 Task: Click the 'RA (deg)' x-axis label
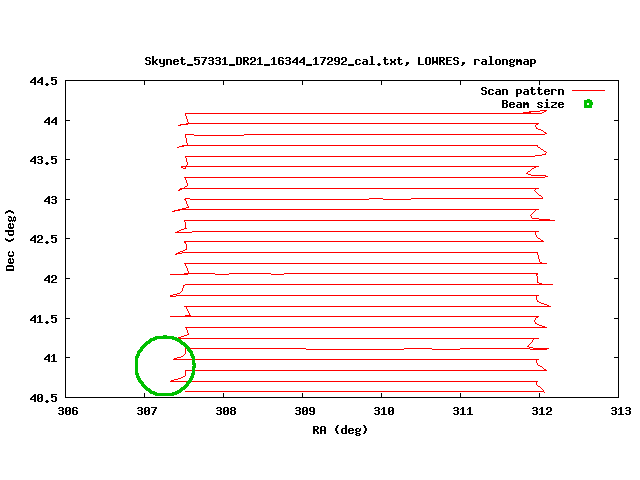coord(340,430)
